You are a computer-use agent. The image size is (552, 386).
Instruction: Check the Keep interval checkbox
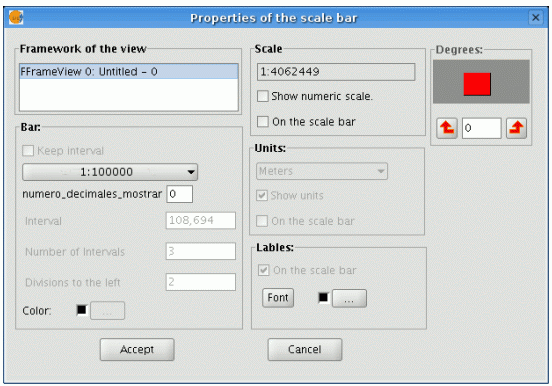click(x=28, y=151)
